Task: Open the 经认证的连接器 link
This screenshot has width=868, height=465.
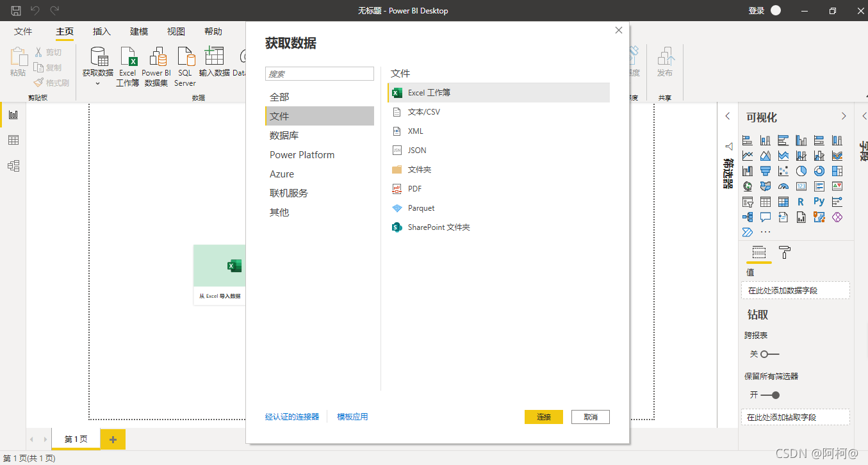Action: tap(292, 417)
